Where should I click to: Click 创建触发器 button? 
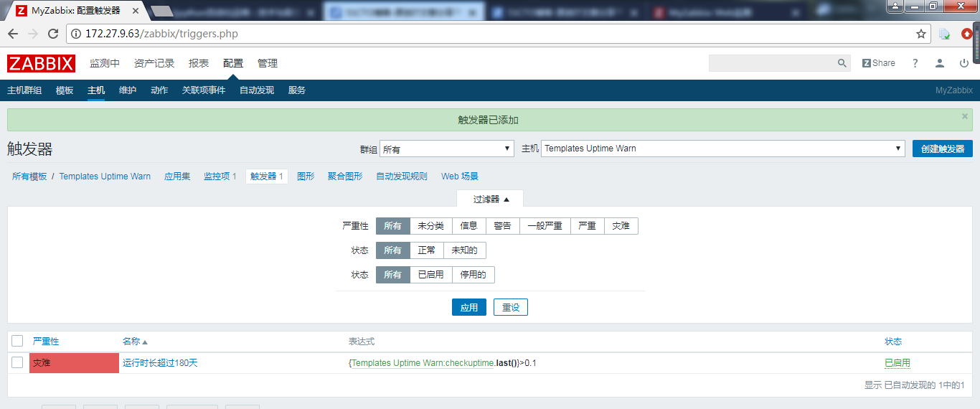(943, 149)
